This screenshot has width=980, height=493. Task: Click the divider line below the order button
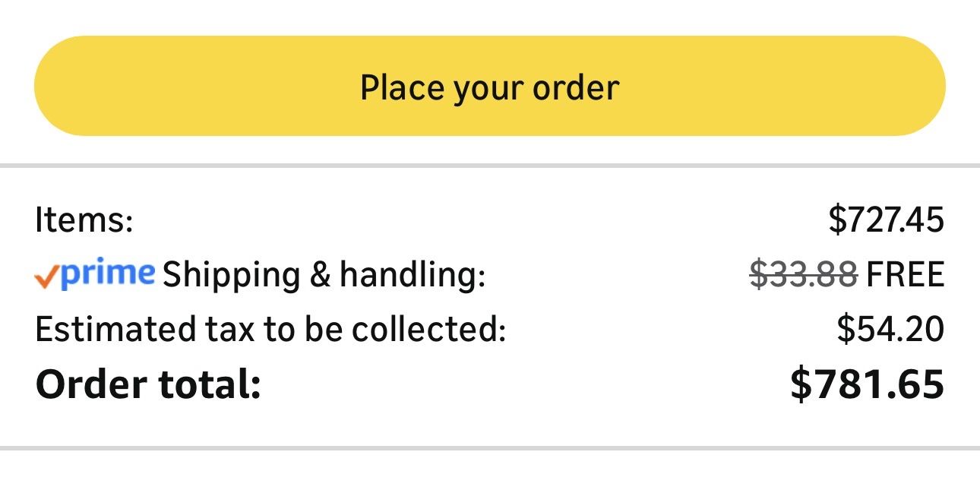click(x=490, y=166)
